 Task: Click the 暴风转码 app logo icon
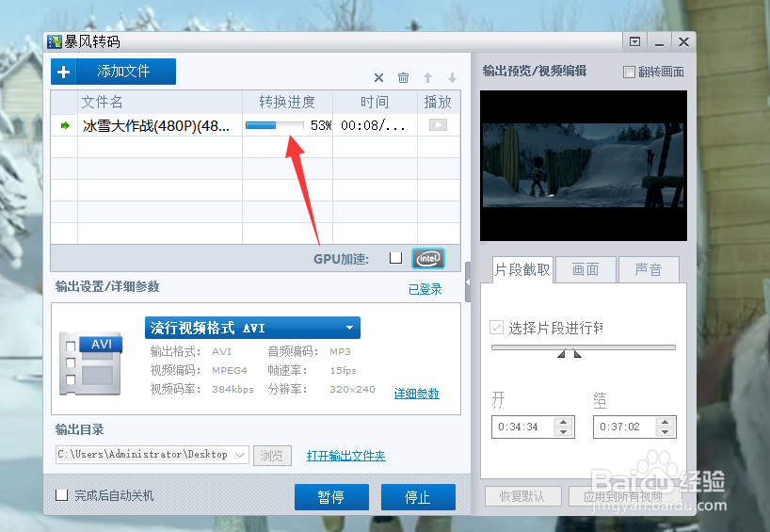55,41
